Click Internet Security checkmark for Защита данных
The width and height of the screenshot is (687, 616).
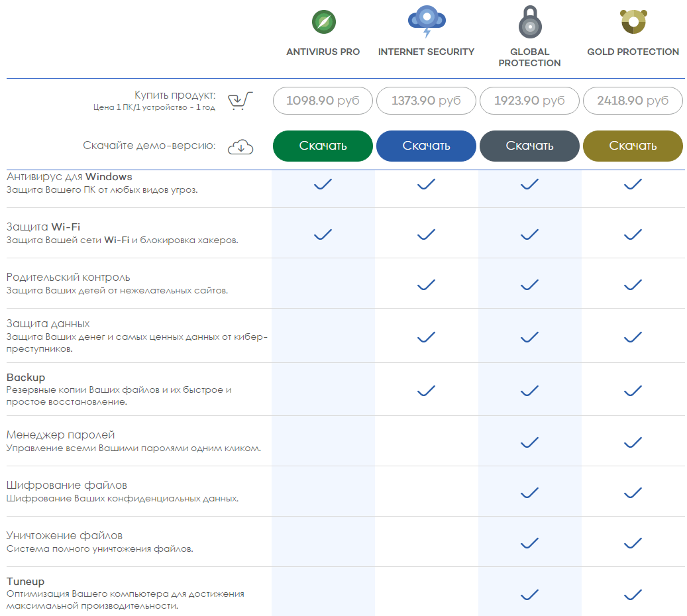tap(426, 337)
